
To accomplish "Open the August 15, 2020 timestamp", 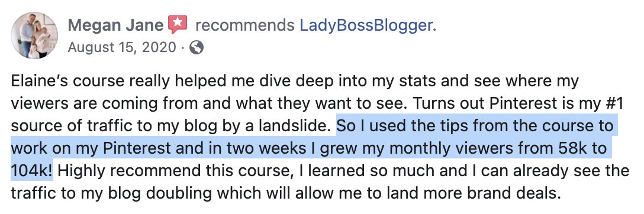I will [x=121, y=48].
